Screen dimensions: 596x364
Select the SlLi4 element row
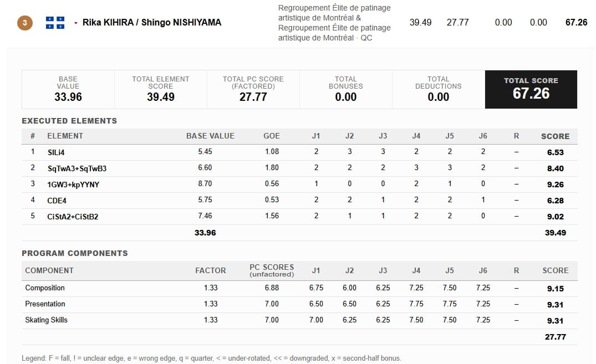point(299,152)
